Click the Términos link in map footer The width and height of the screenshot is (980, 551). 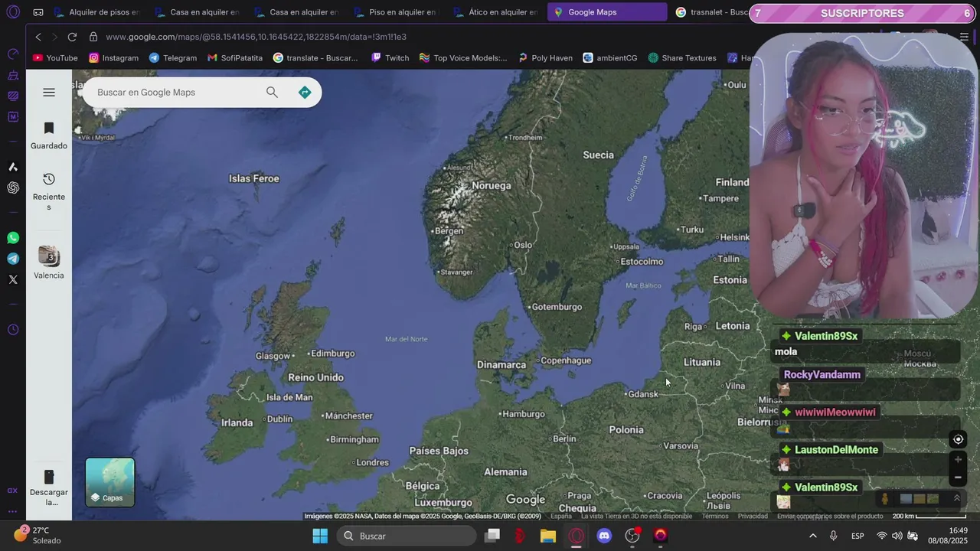pos(715,517)
